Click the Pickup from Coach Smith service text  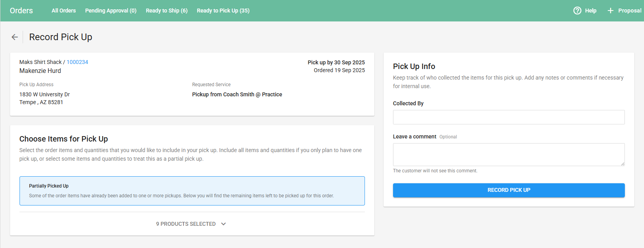point(237,94)
